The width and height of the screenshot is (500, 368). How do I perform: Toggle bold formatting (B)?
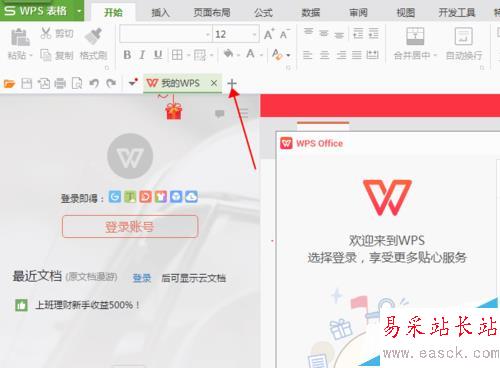(127, 55)
